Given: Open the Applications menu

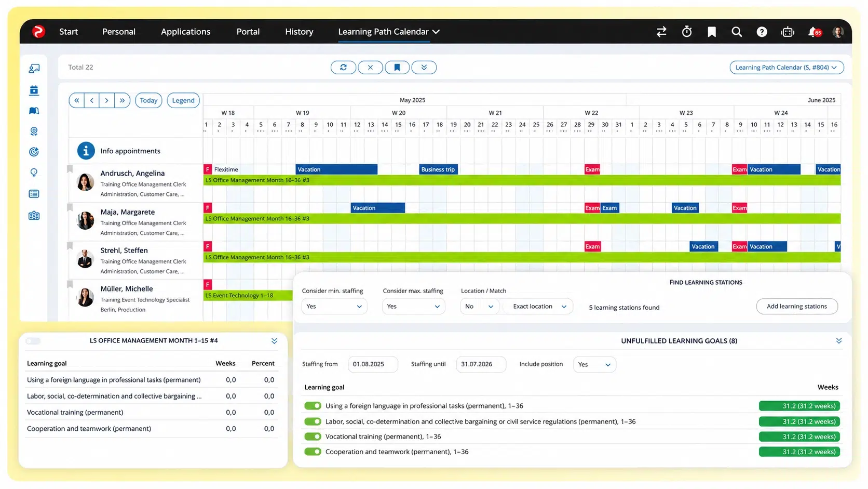Looking at the screenshot, I should click(x=185, y=32).
